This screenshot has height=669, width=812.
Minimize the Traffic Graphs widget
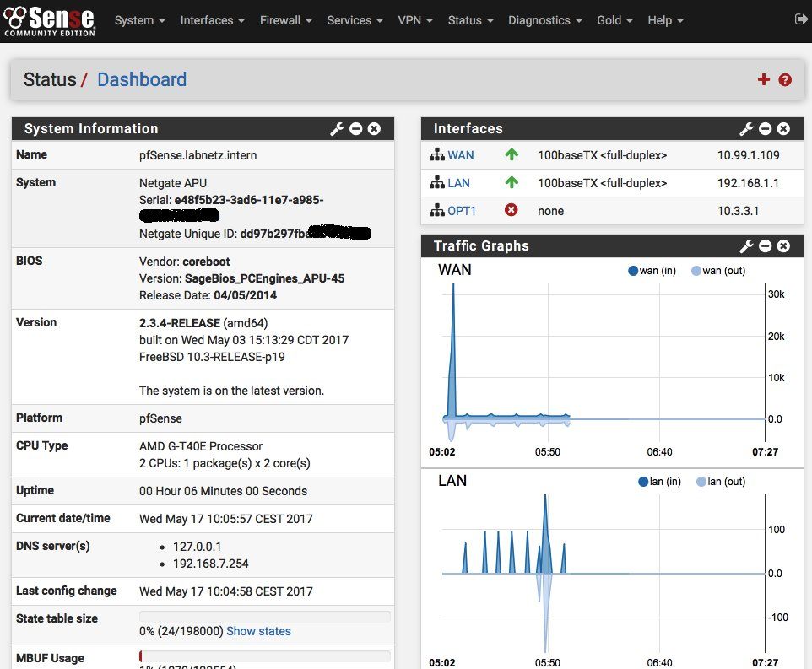tap(765, 246)
